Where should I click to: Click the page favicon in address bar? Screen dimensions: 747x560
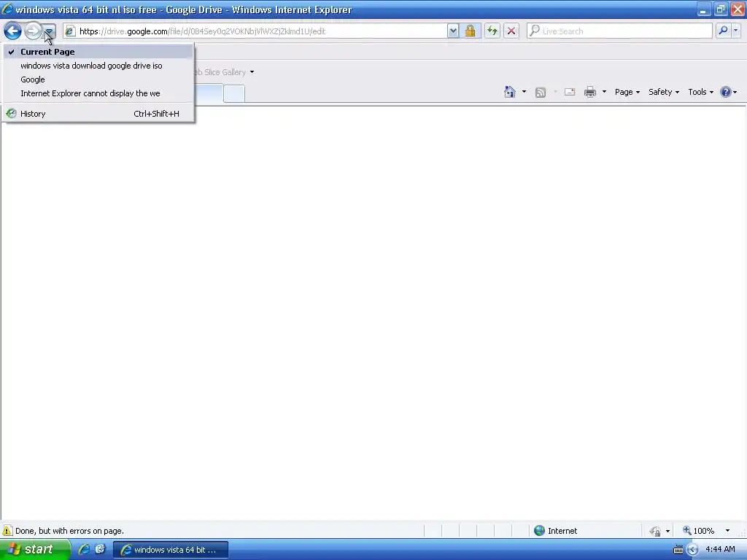coord(70,31)
